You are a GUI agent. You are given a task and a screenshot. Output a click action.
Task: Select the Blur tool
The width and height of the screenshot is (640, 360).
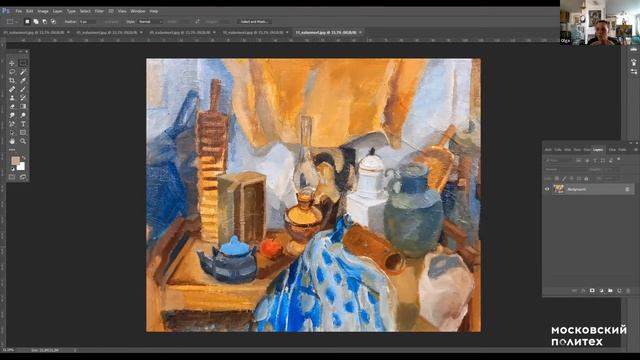[x=12, y=115]
